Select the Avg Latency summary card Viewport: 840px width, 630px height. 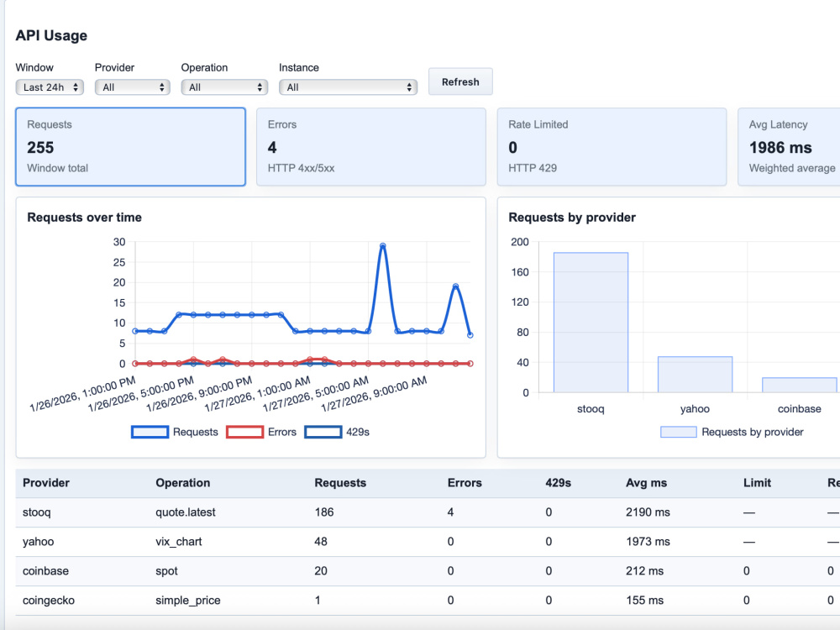click(789, 147)
